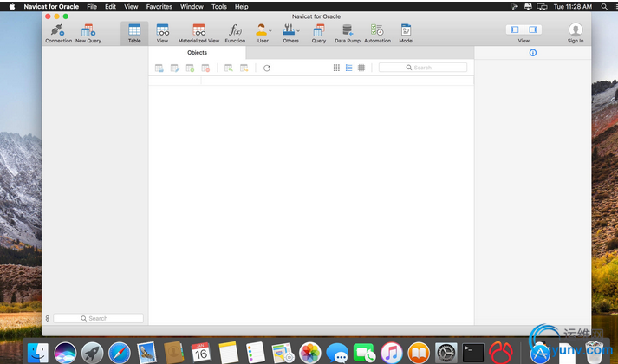This screenshot has height=364, width=618.
Task: Open the Help menu
Action: 242,6
